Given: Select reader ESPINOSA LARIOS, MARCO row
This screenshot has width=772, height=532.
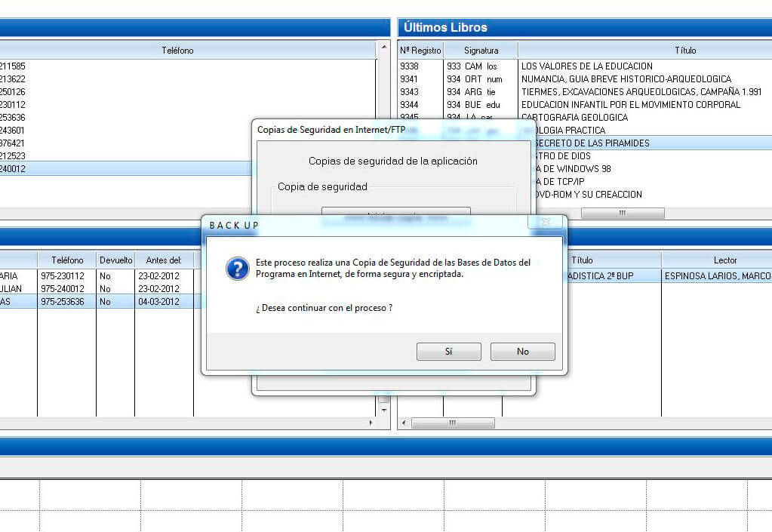Looking at the screenshot, I should click(x=717, y=276).
